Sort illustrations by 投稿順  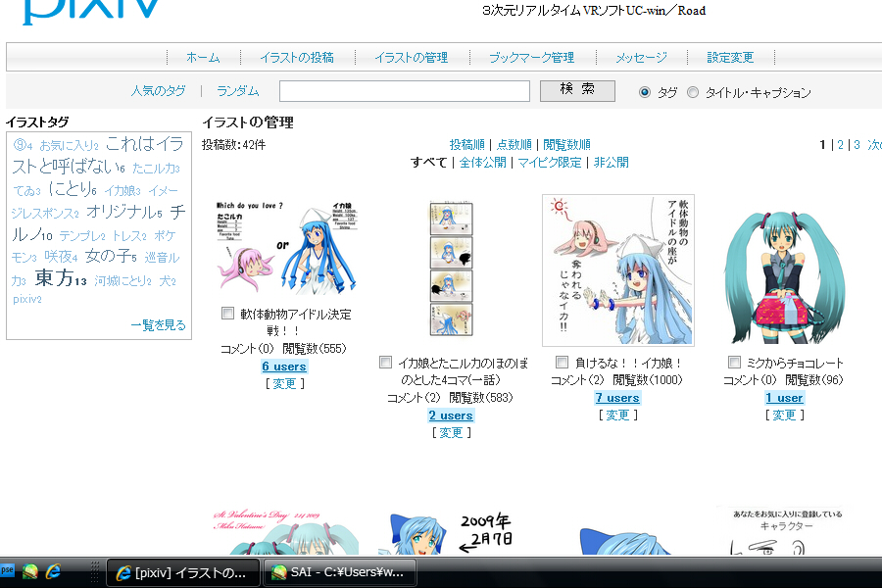click(466, 145)
